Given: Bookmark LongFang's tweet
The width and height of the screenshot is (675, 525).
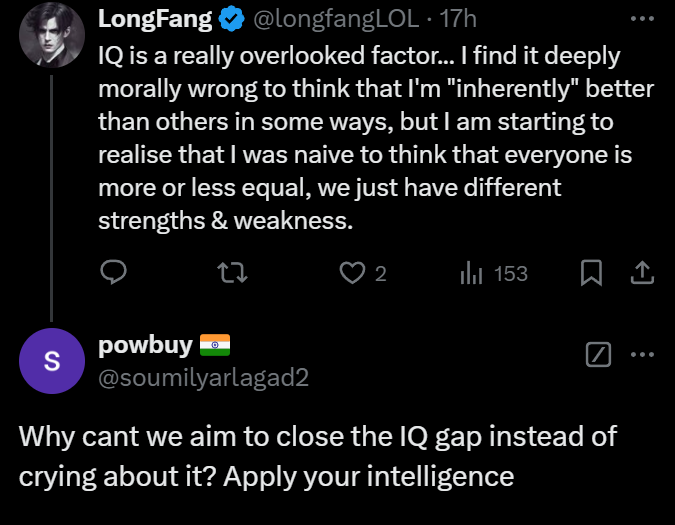Looking at the screenshot, I should click(x=592, y=273).
